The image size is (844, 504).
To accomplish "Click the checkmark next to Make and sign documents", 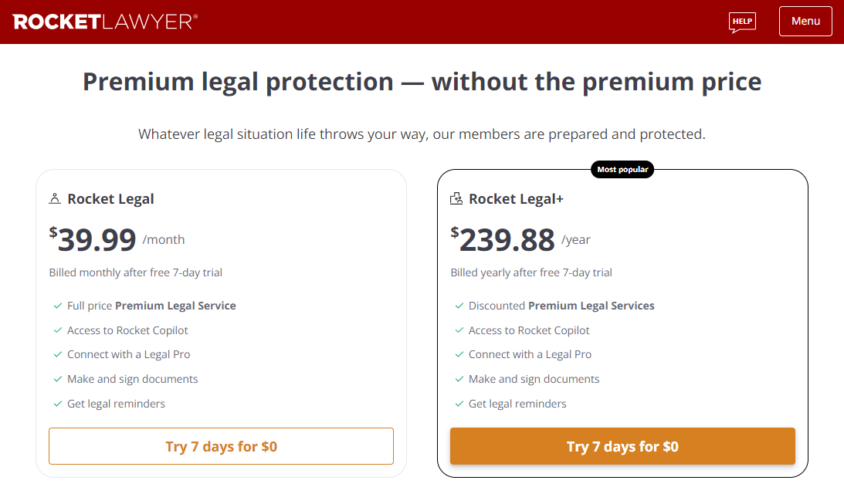I will click(57, 378).
